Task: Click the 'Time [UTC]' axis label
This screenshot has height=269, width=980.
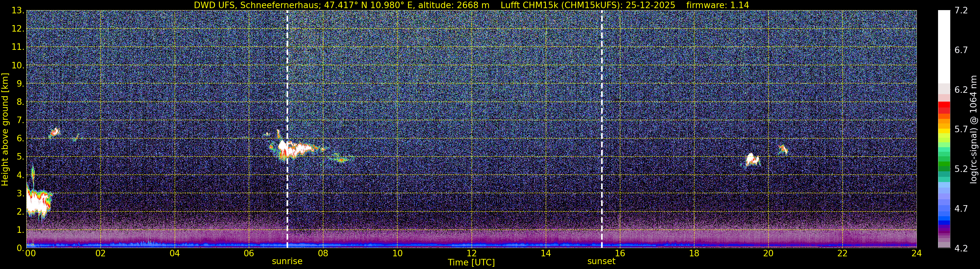Action: click(471, 262)
